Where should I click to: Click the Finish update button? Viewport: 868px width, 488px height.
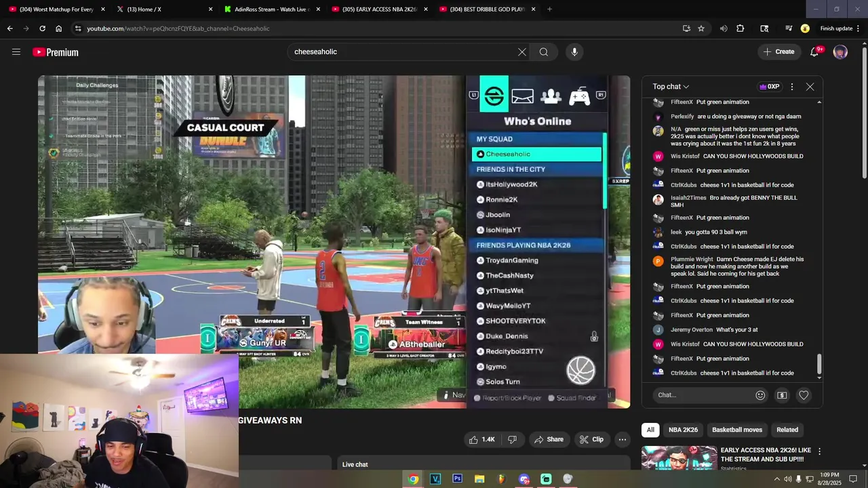[836, 28]
